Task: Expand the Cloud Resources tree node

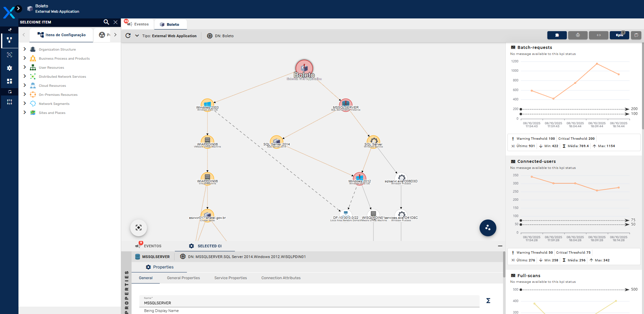Action: [24, 85]
